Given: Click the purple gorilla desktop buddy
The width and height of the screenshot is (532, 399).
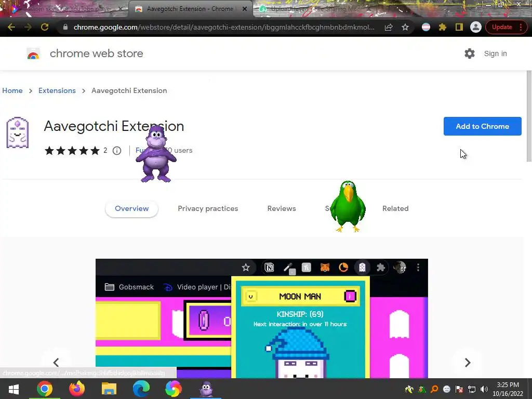Looking at the screenshot, I should coord(156,154).
